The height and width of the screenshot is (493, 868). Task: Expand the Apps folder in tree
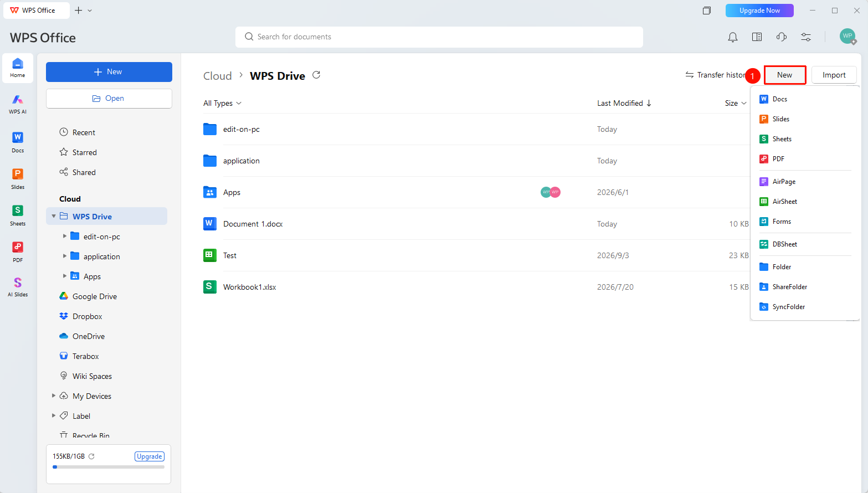[65, 276]
